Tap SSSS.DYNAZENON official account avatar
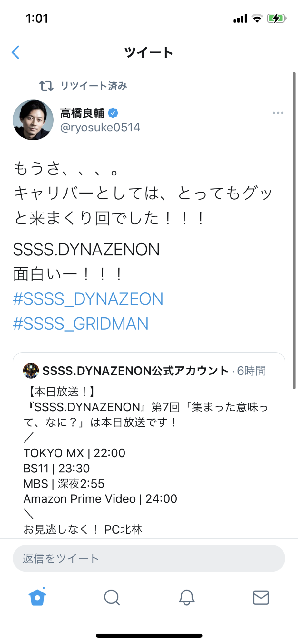 (x=31, y=371)
